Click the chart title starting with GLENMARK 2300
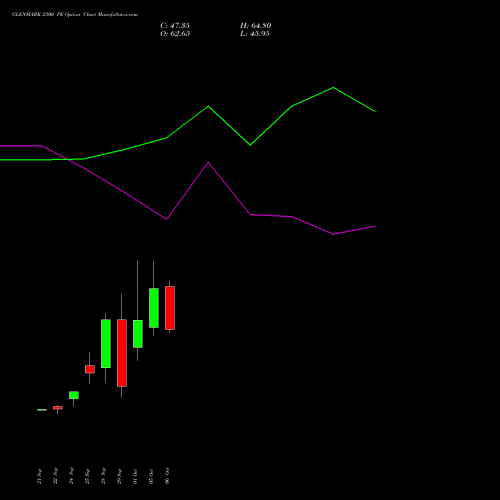Viewport: 500px width, 500px height. tap(75, 15)
